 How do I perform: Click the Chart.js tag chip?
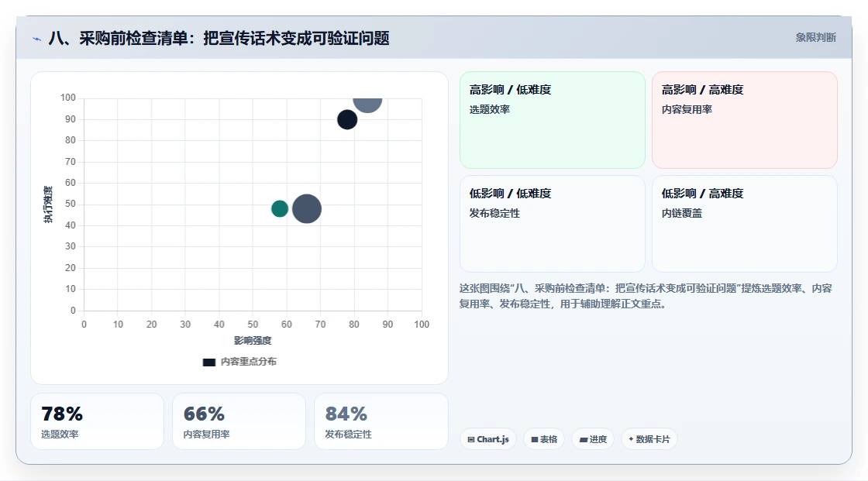(488, 439)
